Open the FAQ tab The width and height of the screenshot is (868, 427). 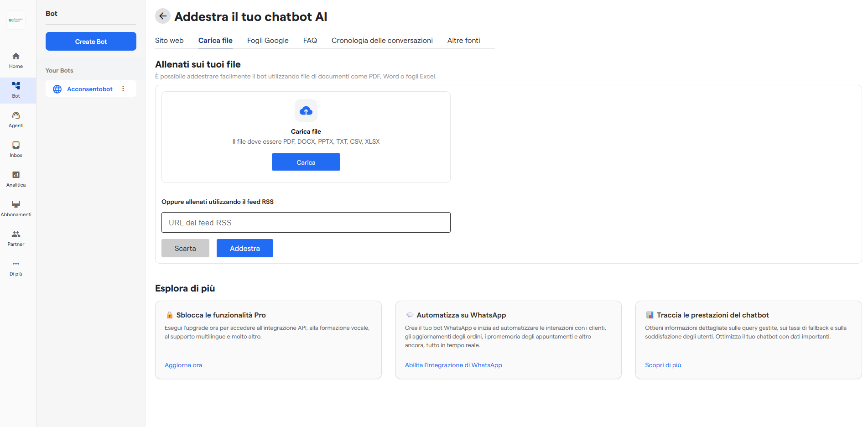click(310, 40)
